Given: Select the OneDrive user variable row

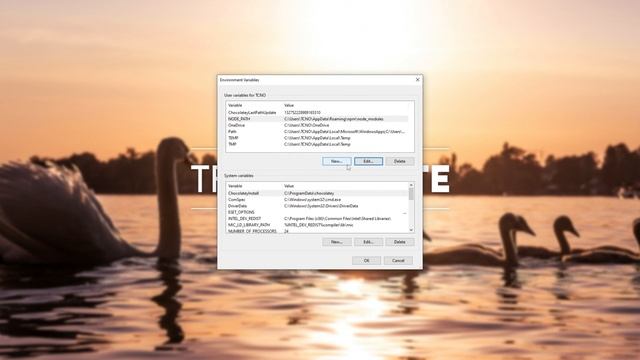Looking at the screenshot, I should click(317, 125).
